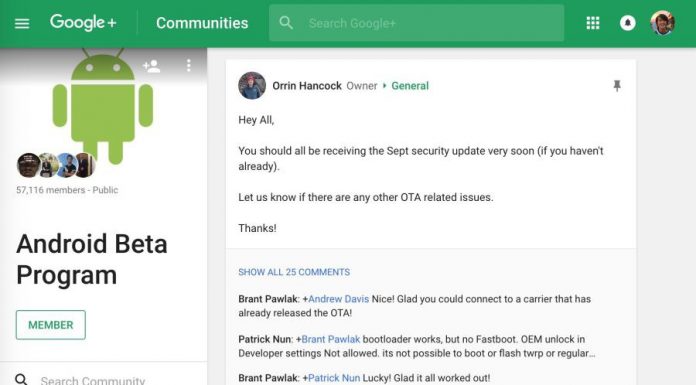Click the pinned post pin icon
696x385 pixels.
[x=617, y=86]
